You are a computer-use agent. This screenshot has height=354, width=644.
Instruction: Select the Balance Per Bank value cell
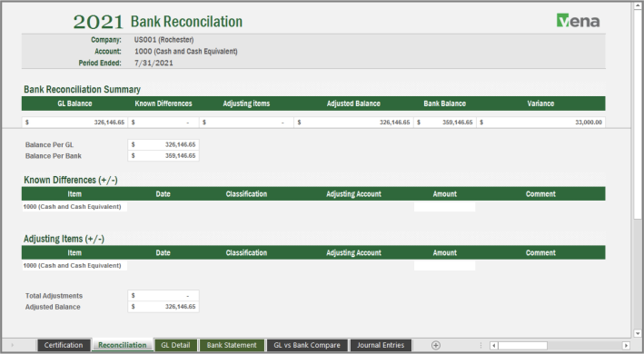(x=163, y=156)
